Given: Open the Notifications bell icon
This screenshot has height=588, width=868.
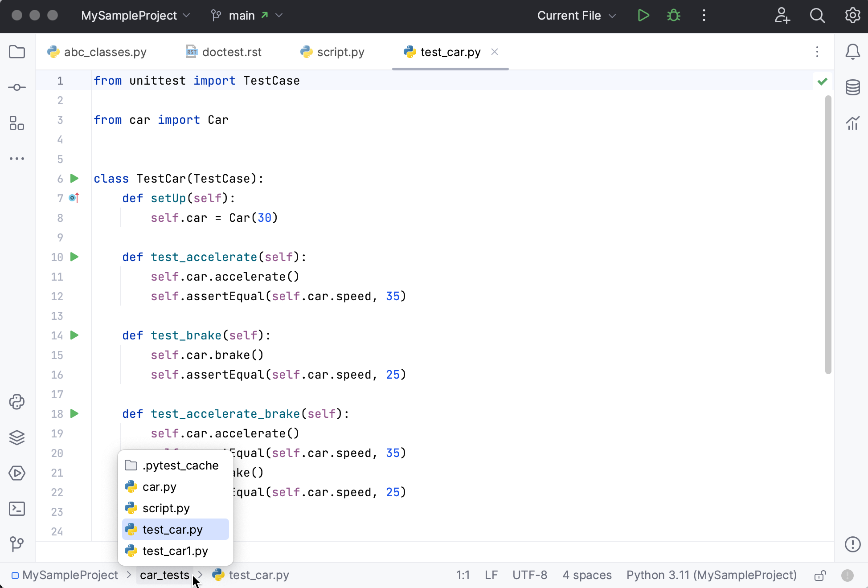Looking at the screenshot, I should (x=852, y=51).
